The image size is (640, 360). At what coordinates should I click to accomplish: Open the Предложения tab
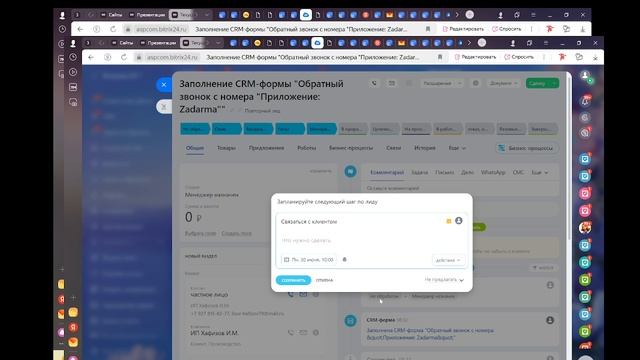point(266,148)
